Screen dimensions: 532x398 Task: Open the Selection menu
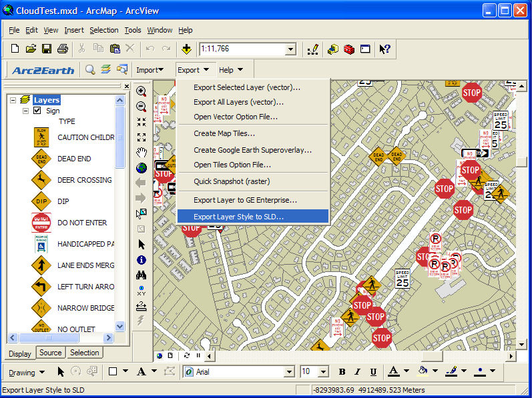coord(104,30)
